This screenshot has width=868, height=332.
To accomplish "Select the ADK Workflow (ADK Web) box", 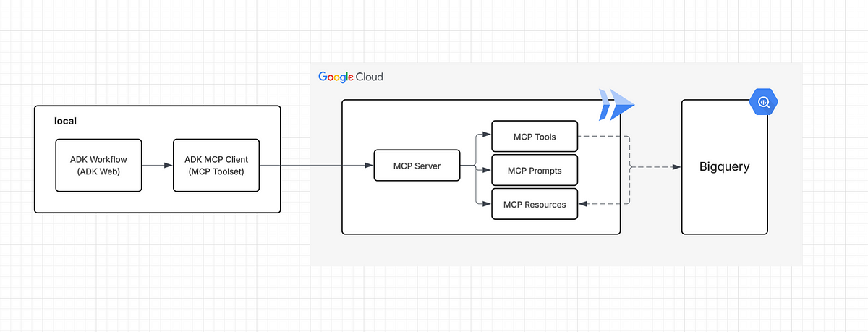I will [x=98, y=165].
